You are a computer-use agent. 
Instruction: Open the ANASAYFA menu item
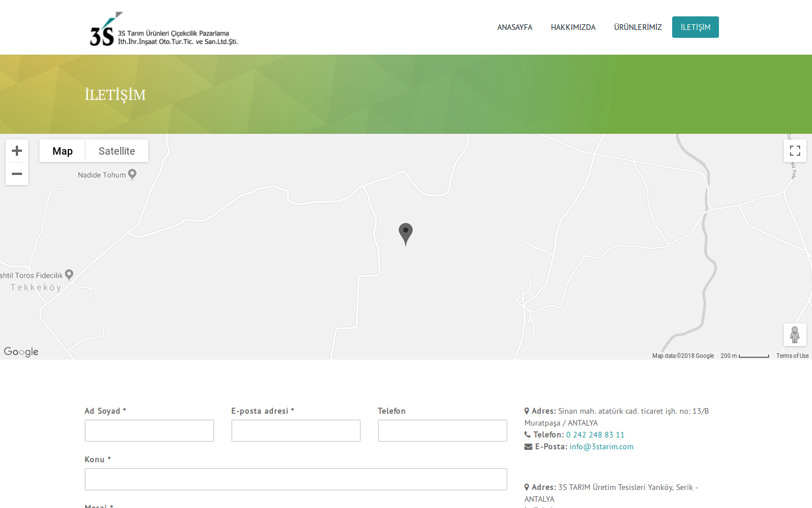515,27
